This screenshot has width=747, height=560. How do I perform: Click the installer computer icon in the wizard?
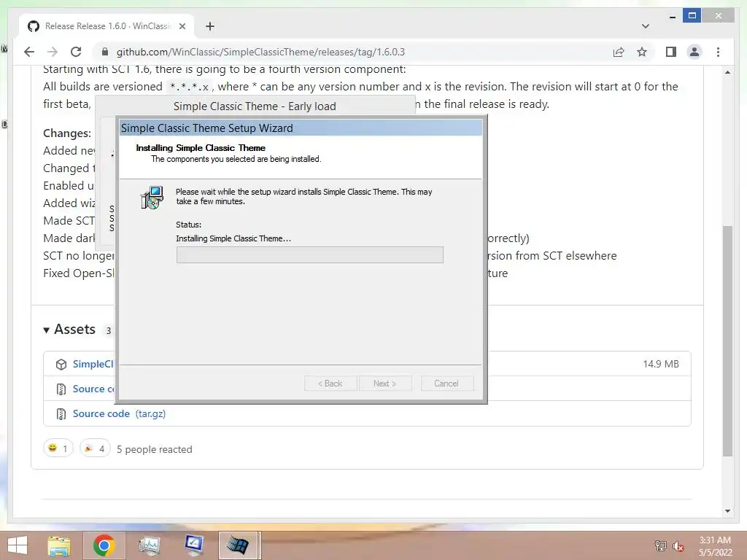[x=152, y=198]
